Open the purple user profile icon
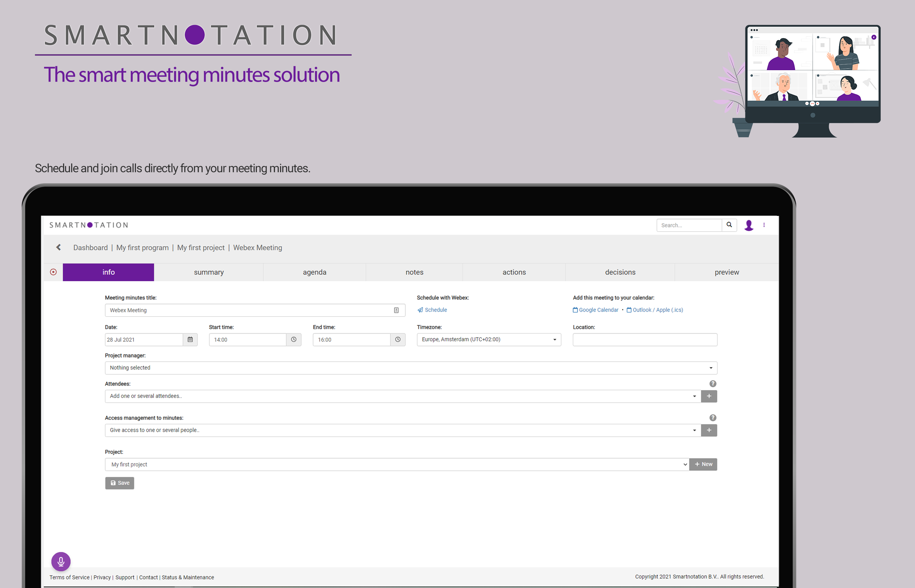 (x=748, y=225)
